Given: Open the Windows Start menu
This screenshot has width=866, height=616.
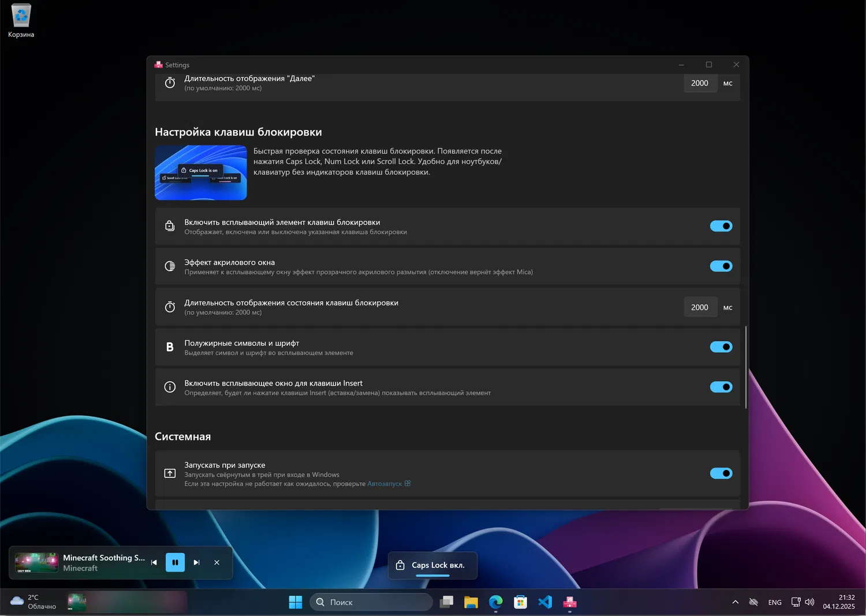Looking at the screenshot, I should (x=296, y=602).
